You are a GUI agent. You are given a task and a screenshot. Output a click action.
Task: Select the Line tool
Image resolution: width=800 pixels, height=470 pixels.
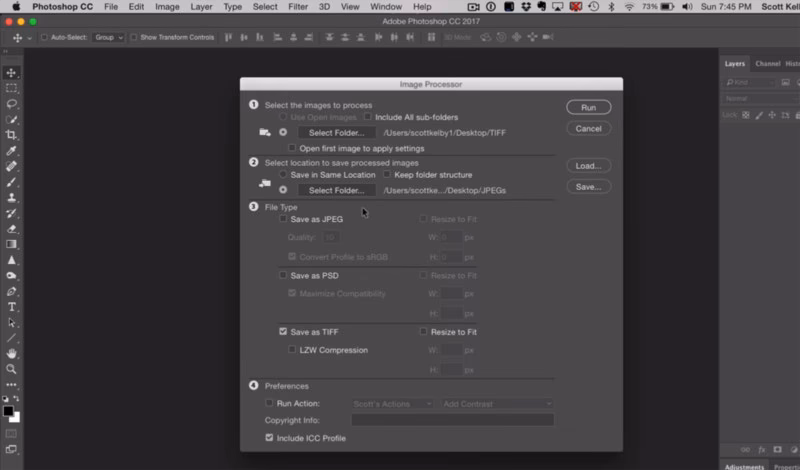(x=11, y=338)
